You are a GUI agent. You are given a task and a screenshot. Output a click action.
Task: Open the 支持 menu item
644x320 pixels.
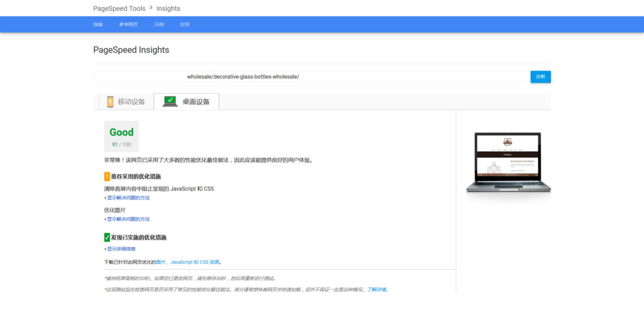click(x=184, y=25)
